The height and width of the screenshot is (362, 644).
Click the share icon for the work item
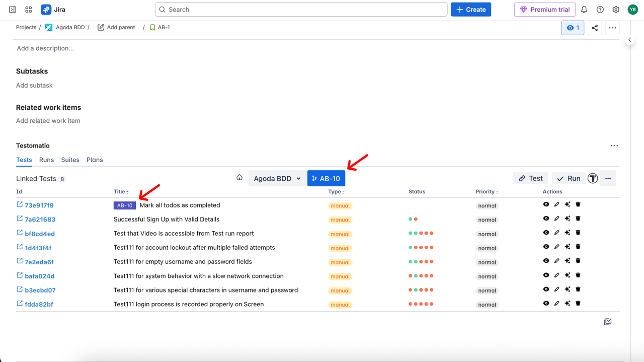(595, 28)
